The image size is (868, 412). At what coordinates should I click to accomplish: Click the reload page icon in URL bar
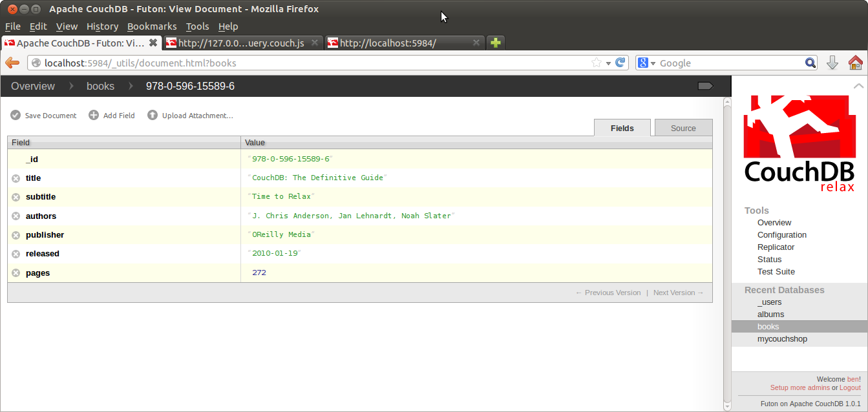(x=620, y=63)
